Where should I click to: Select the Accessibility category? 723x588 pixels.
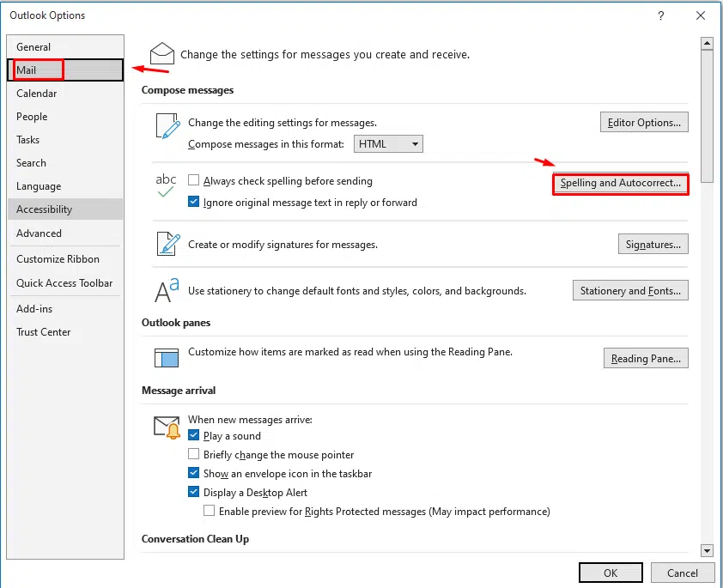pyautogui.click(x=65, y=209)
